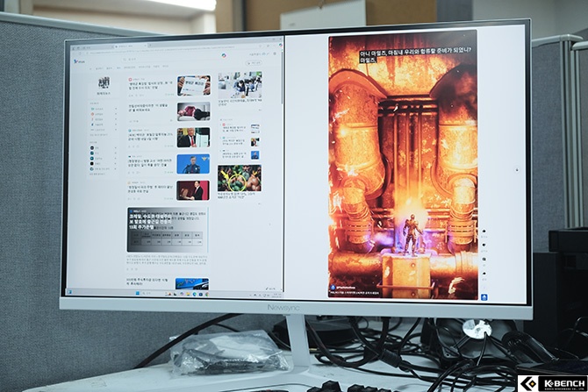Open stock chart news thumbnail at page bottom
The height and width of the screenshot is (392, 588).
pos(192,283)
